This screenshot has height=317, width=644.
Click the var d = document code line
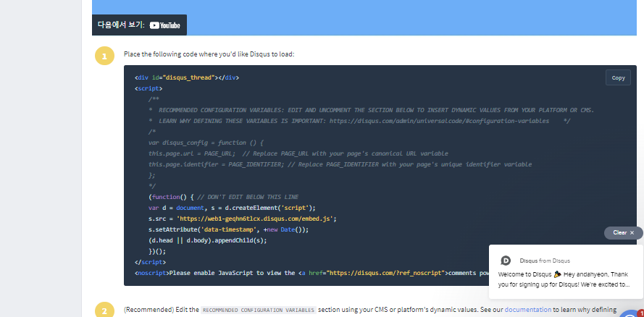232,208
